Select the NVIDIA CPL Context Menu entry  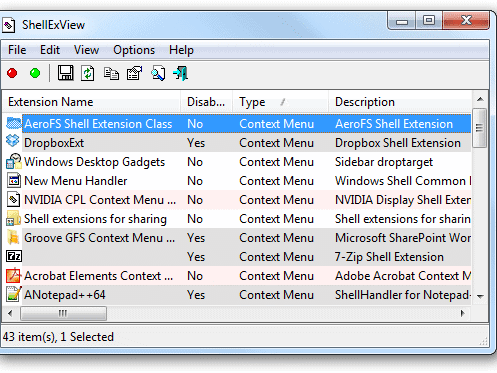[x=100, y=200]
